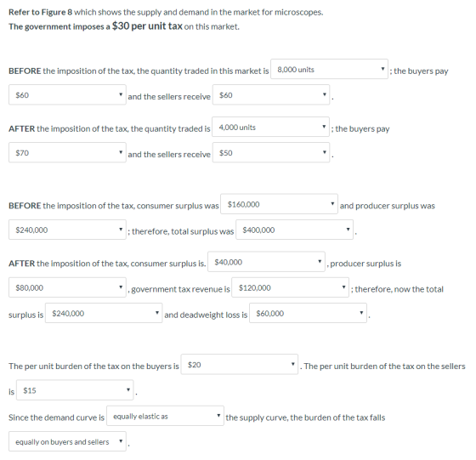Click the arrow on the $60,000 deadweight dropdown
The image size is (476, 460).
[x=361, y=313]
